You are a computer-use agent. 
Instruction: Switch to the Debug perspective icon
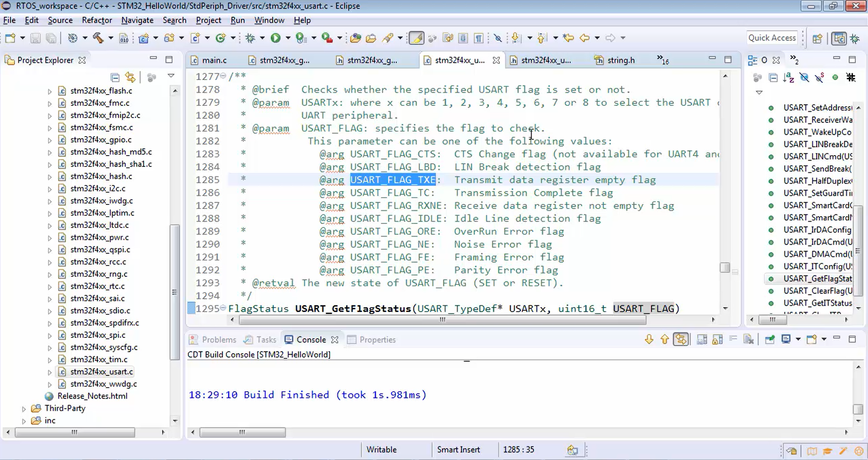[x=855, y=38]
